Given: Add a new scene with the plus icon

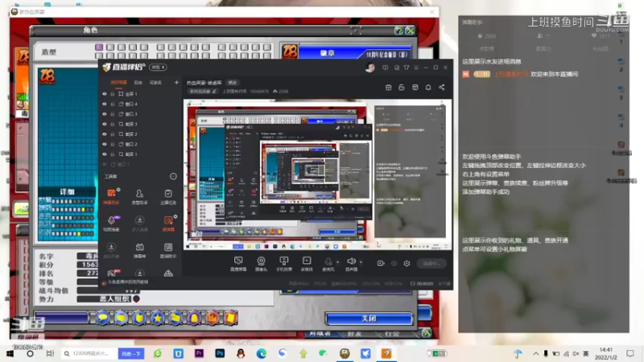Looking at the screenshot, I should coord(176,83).
